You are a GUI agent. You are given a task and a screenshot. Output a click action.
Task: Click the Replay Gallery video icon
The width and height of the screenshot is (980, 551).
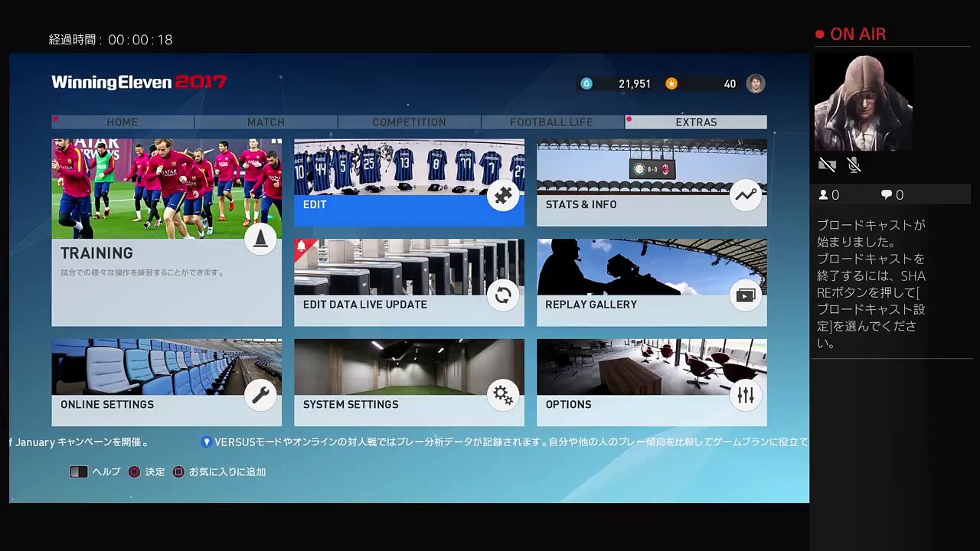point(746,295)
